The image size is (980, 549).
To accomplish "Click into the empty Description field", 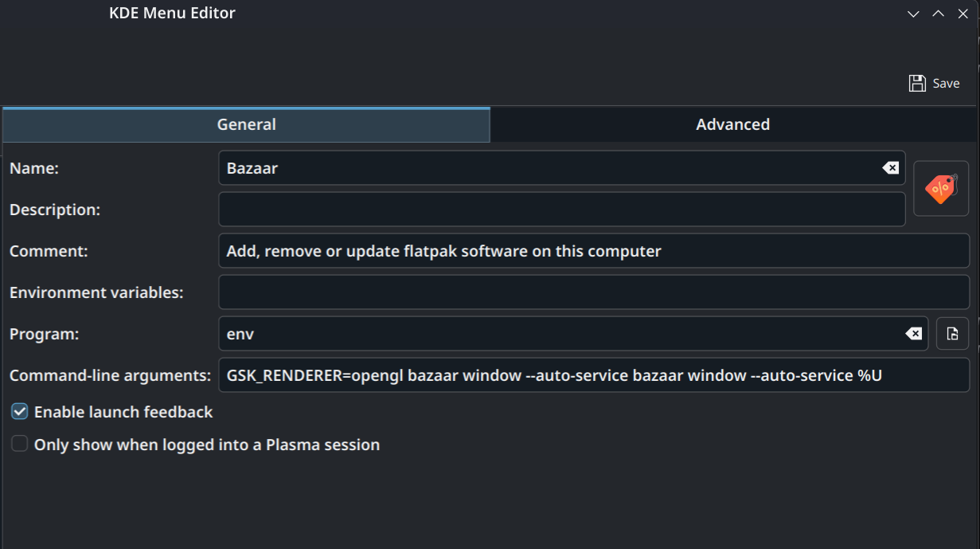I will [561, 209].
